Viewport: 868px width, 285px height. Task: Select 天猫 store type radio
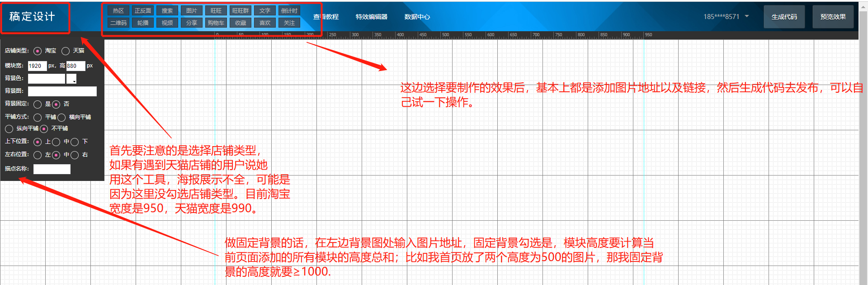66,51
